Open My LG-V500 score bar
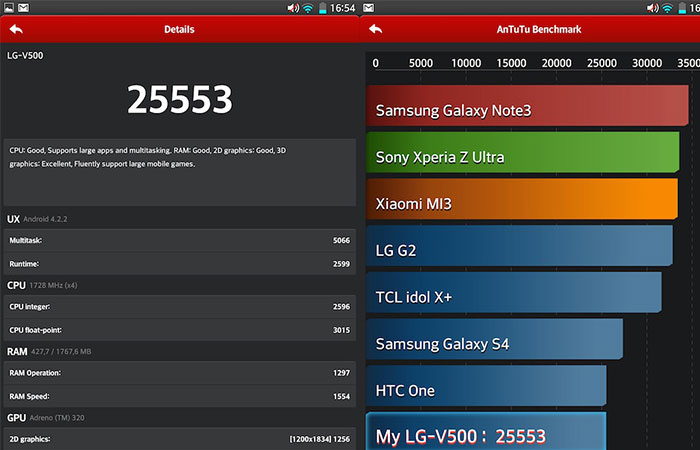Screen dimensions: 700x450 click(x=486, y=435)
